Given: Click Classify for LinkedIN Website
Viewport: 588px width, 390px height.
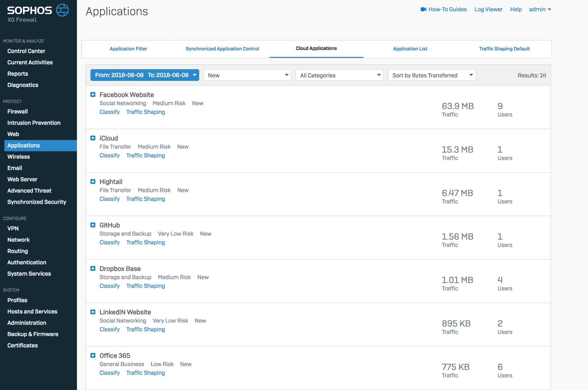Looking at the screenshot, I should click(110, 329).
